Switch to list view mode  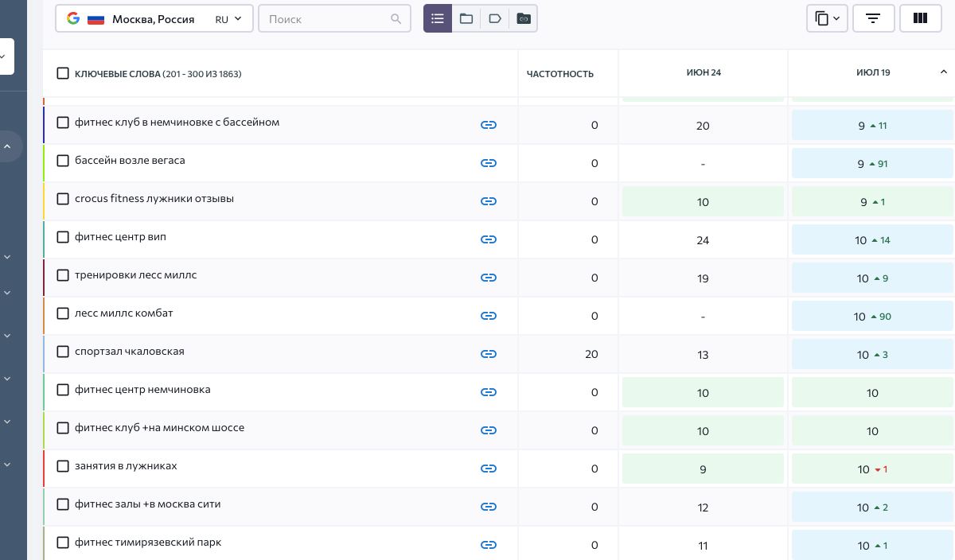(438, 18)
